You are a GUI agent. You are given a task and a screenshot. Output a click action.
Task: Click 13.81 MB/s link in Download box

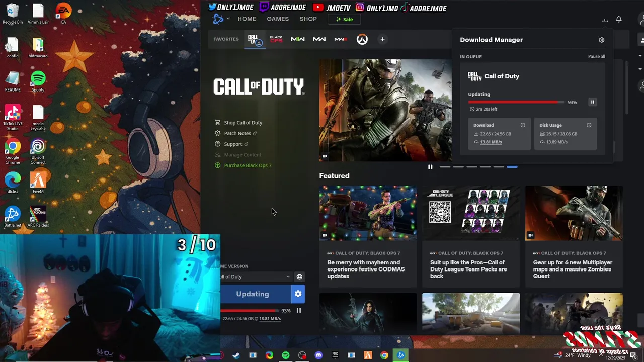[x=491, y=142]
